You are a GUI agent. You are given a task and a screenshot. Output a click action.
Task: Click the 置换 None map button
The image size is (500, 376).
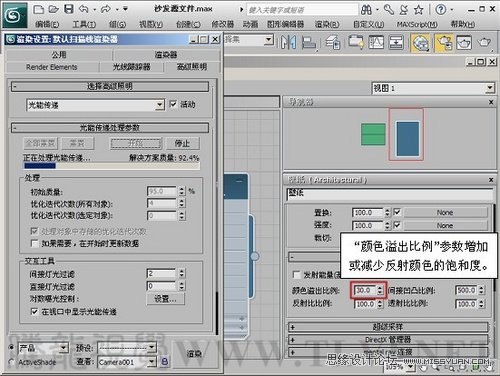(x=445, y=212)
